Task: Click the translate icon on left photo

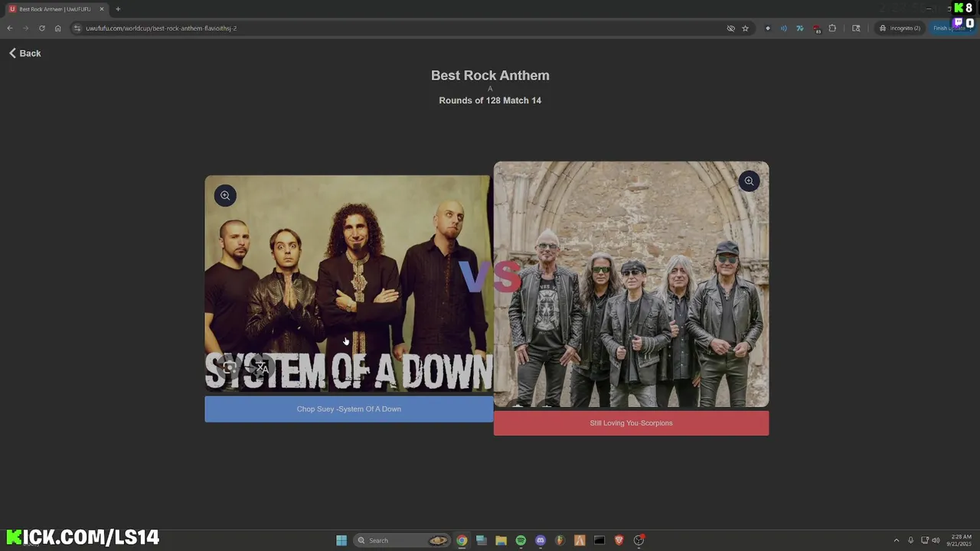Action: click(262, 367)
